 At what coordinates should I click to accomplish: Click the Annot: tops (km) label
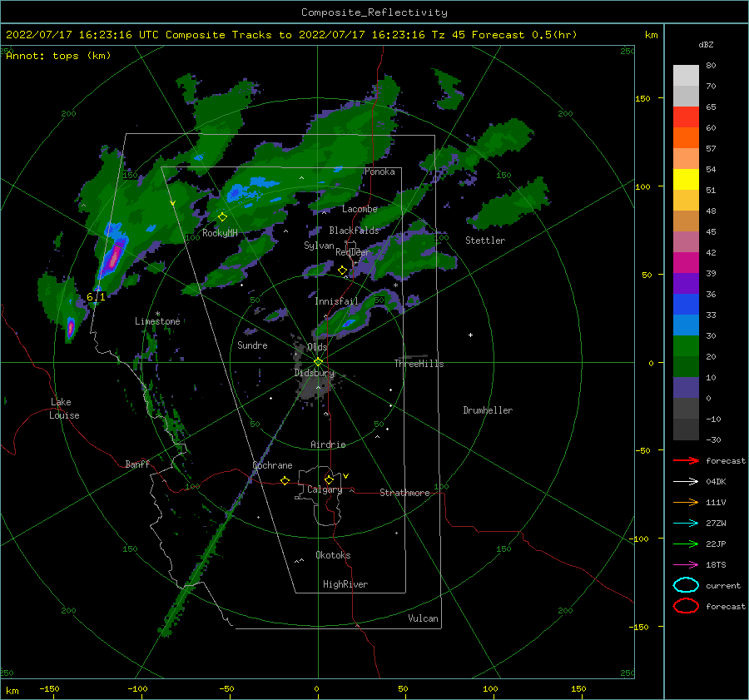58,56
